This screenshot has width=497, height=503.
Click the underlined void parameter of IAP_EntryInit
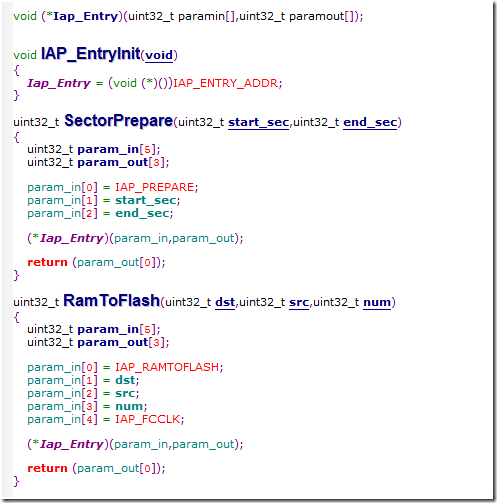tap(159, 55)
